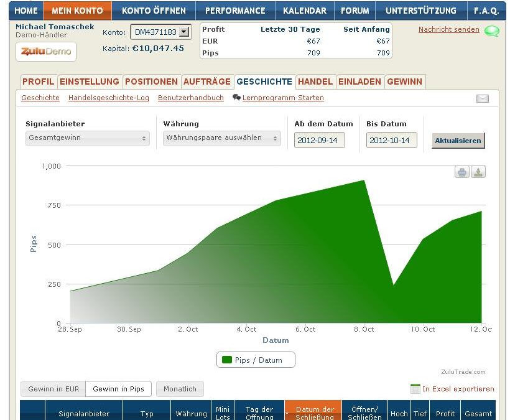This screenshot has height=420, width=510.
Task: Select the Gewinn in Pips view
Action: tap(118, 389)
